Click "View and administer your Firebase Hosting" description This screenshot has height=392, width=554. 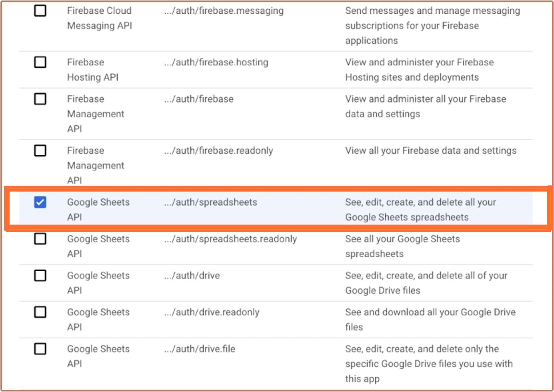[x=420, y=70]
